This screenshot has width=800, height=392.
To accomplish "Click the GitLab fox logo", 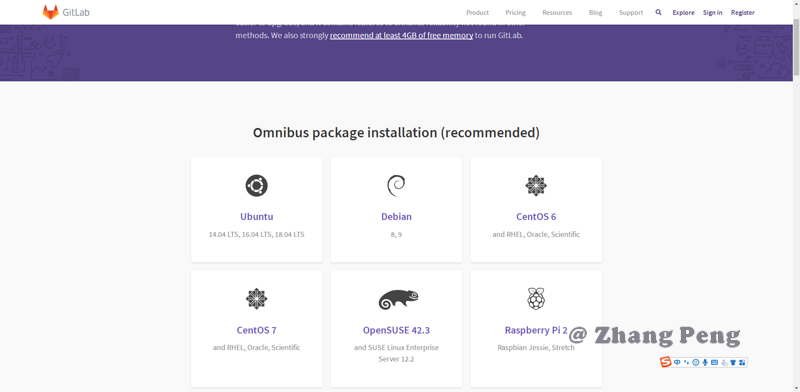I will tap(51, 12).
